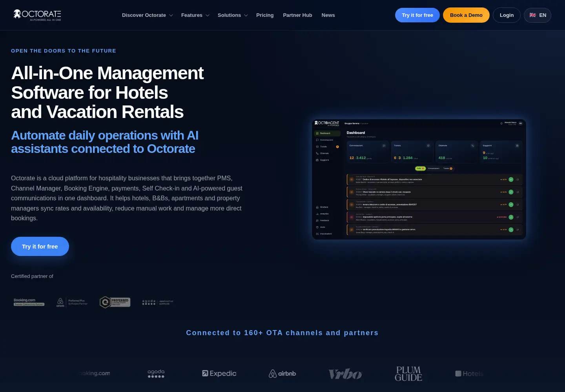This screenshot has height=392, width=565.
Task: Click the Airbnb Preferred Software Partner badge
Action: (72, 302)
